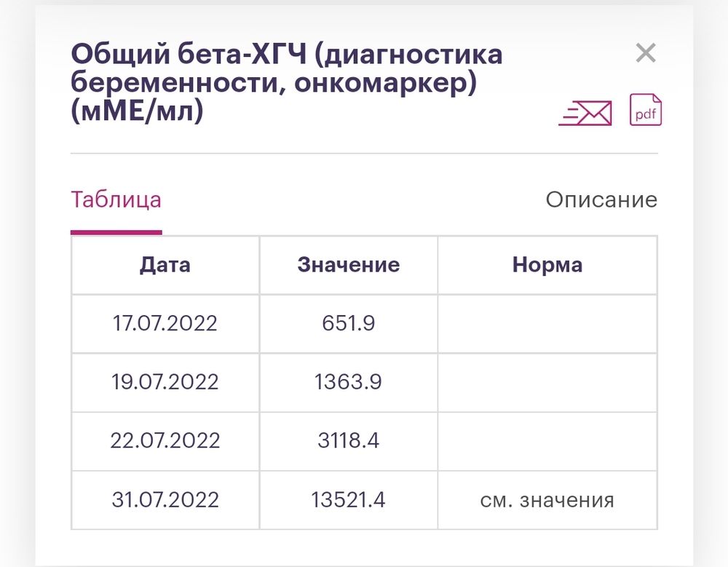Click the value 3118.4

click(348, 440)
